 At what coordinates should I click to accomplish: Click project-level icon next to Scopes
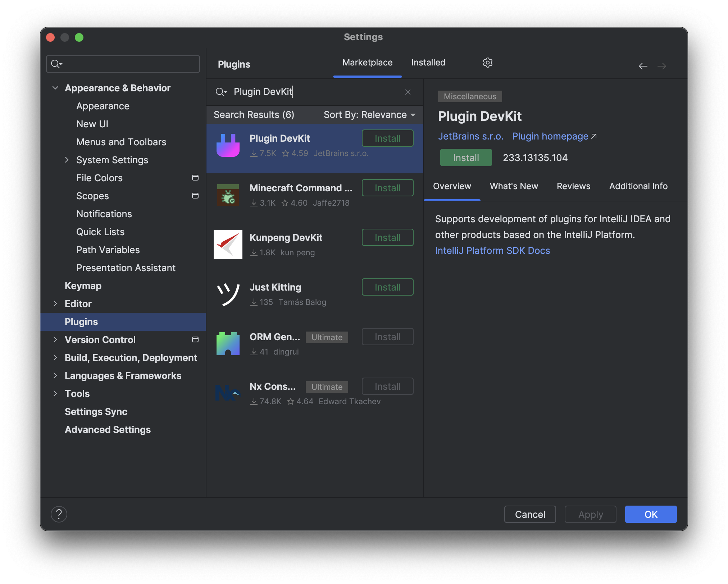(195, 196)
